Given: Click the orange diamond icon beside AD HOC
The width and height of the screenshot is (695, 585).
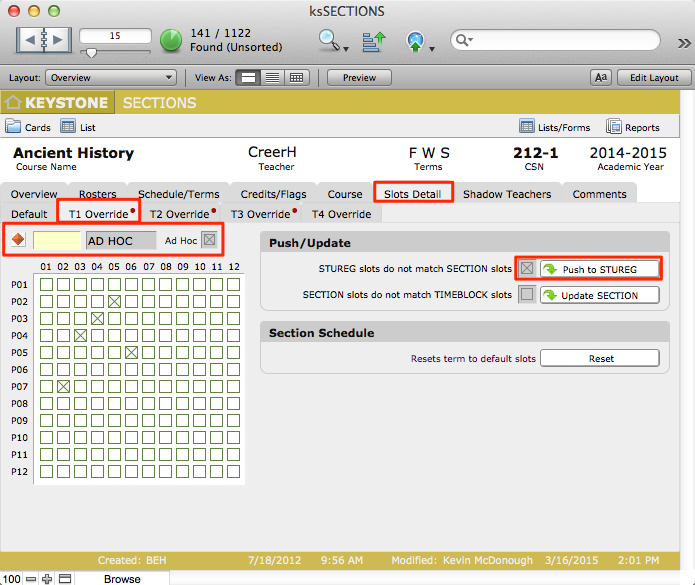Looking at the screenshot, I should coord(18,240).
